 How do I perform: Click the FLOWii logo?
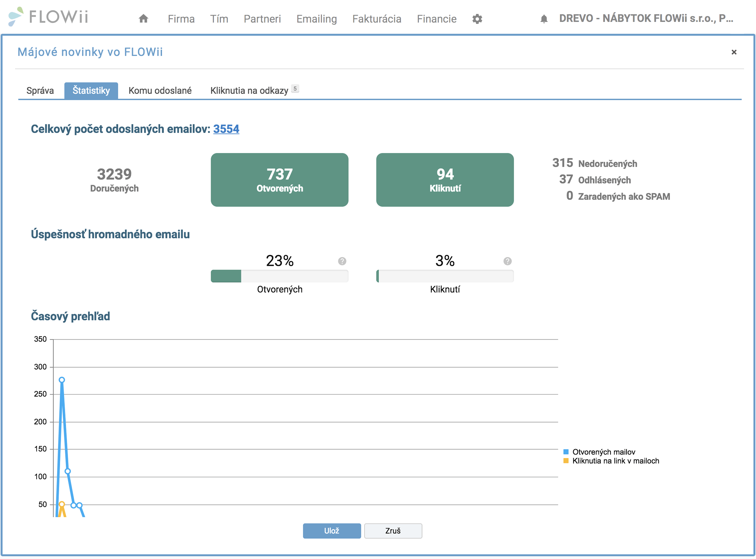pos(48,16)
